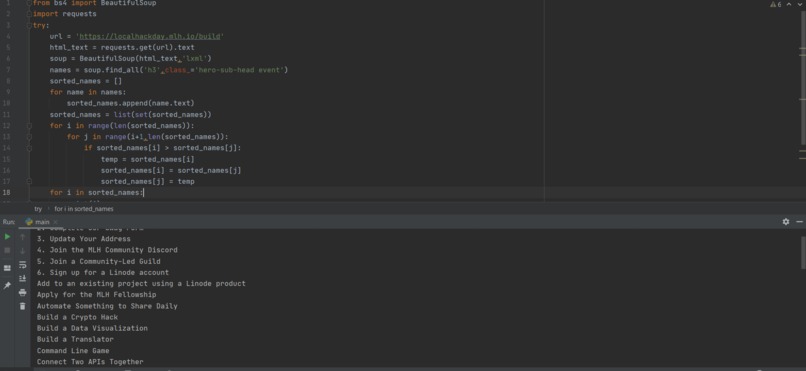
Task: Click output '6. Sign up for a Linode account'
Action: tap(103, 272)
